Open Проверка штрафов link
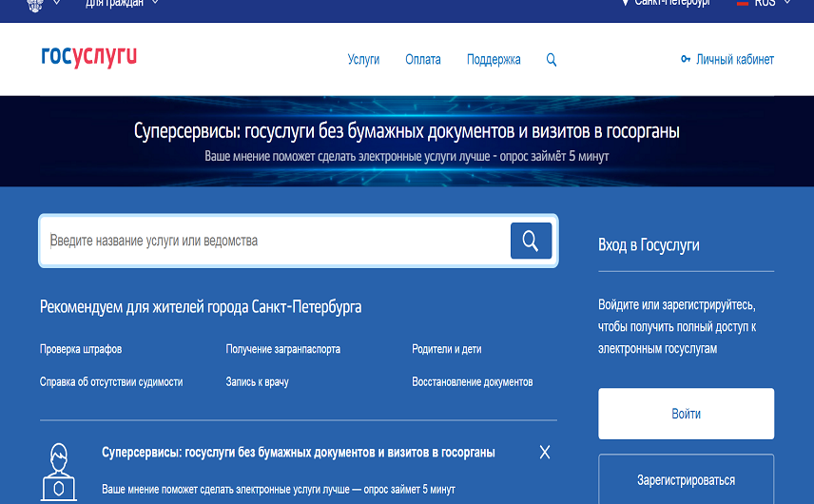Screen dimensions: 814x504 point(81,349)
